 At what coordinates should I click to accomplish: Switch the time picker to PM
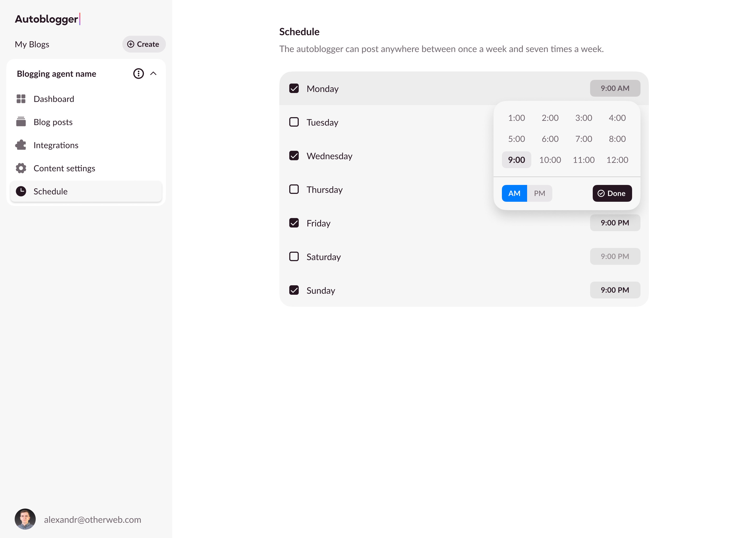[539, 193]
